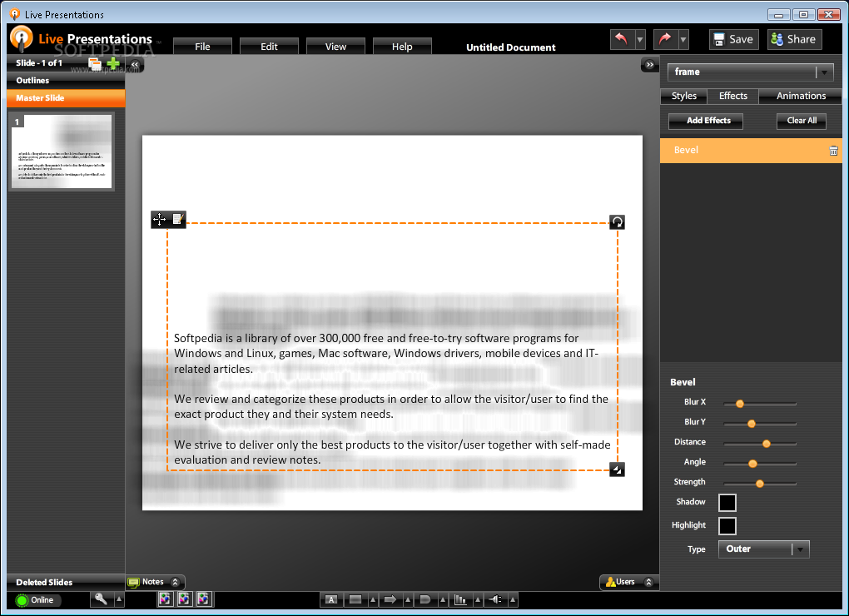This screenshot has width=849, height=616.
Task: Adjust the Distance slider handle
Action: pyautogui.click(x=766, y=444)
